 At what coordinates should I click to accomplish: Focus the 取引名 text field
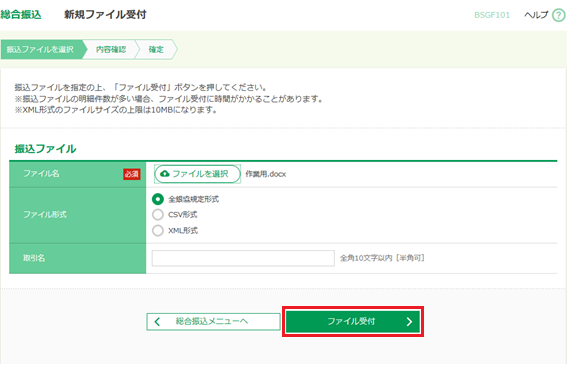[243, 258]
